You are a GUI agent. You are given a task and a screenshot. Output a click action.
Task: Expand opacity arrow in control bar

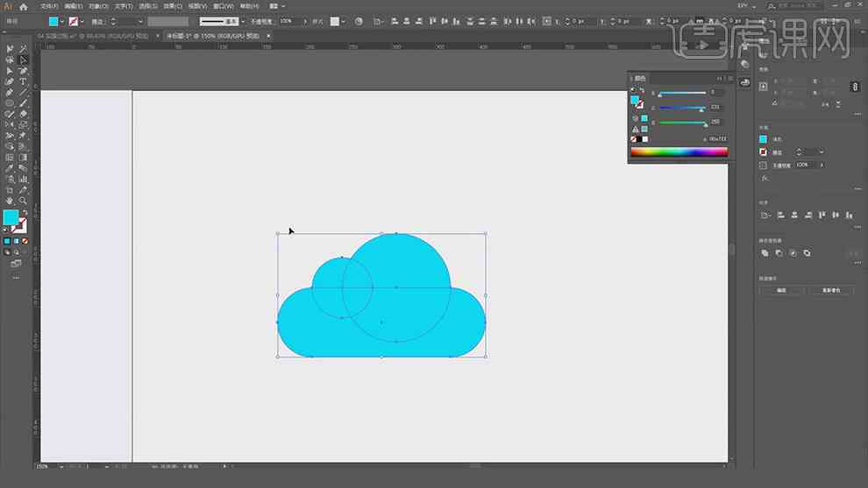tap(304, 22)
